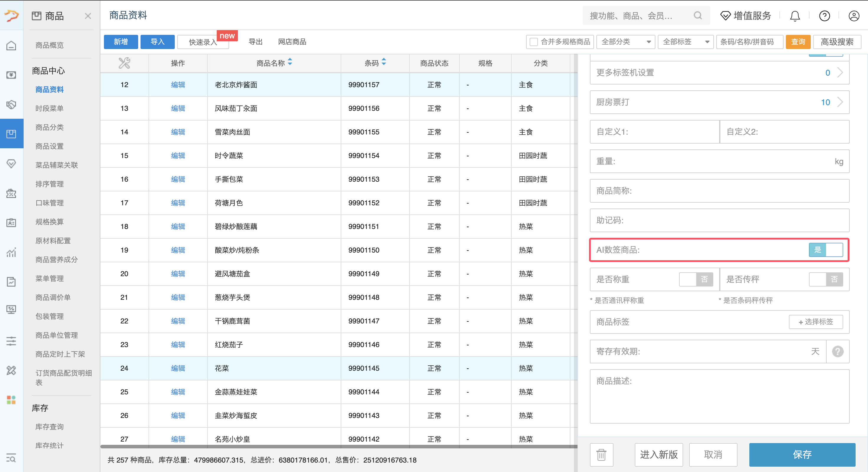The height and width of the screenshot is (472, 868).
Task: Click into the 助记码 field
Action: [719, 220]
